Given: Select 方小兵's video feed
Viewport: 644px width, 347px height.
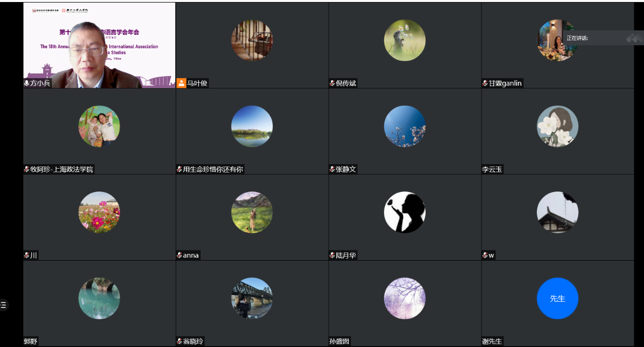Looking at the screenshot, I should tap(99, 46).
